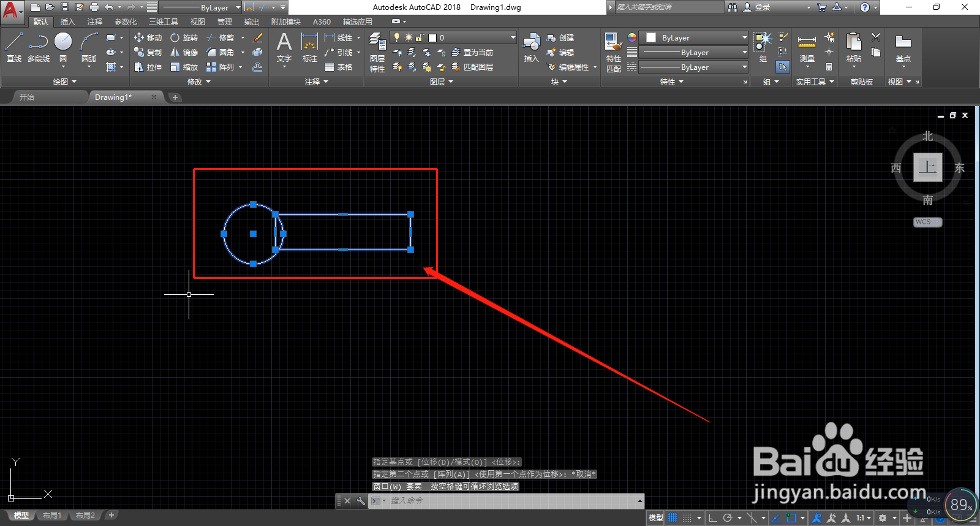This screenshot has width=980, height=526.
Task: Click the Table (表格) tool
Action: pos(339,67)
